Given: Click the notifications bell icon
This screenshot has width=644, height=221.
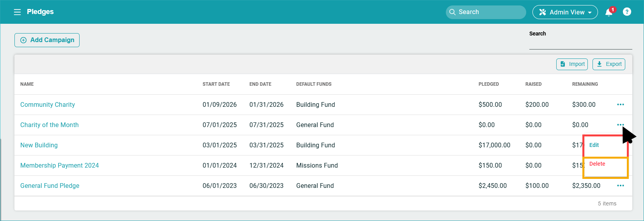Looking at the screenshot, I should (609, 12).
